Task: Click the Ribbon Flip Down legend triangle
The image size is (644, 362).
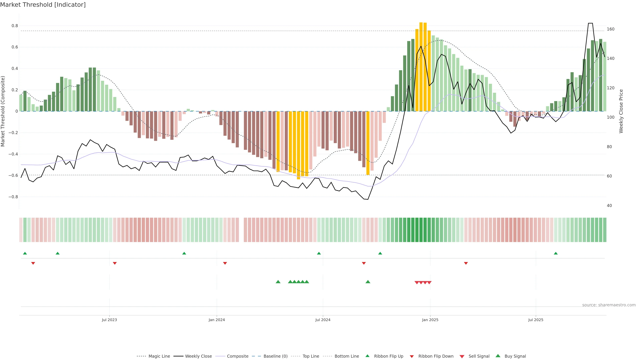Action: (x=412, y=356)
